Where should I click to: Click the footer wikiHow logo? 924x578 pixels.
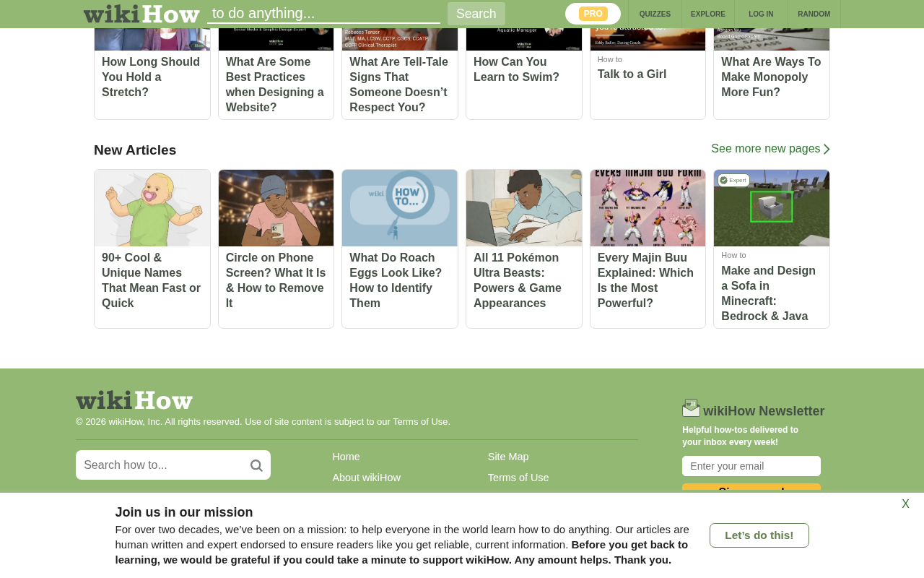coord(134,400)
